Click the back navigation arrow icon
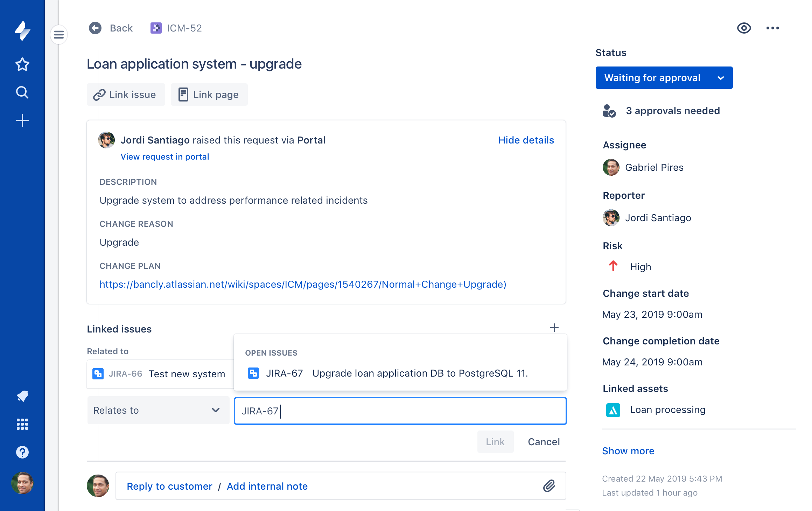This screenshot has width=812, height=511. point(94,28)
